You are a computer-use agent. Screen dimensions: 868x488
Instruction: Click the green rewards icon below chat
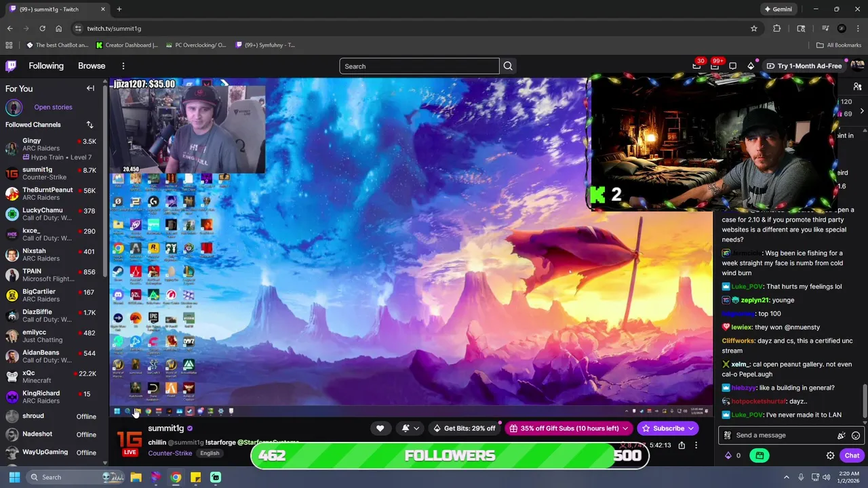pos(759,455)
